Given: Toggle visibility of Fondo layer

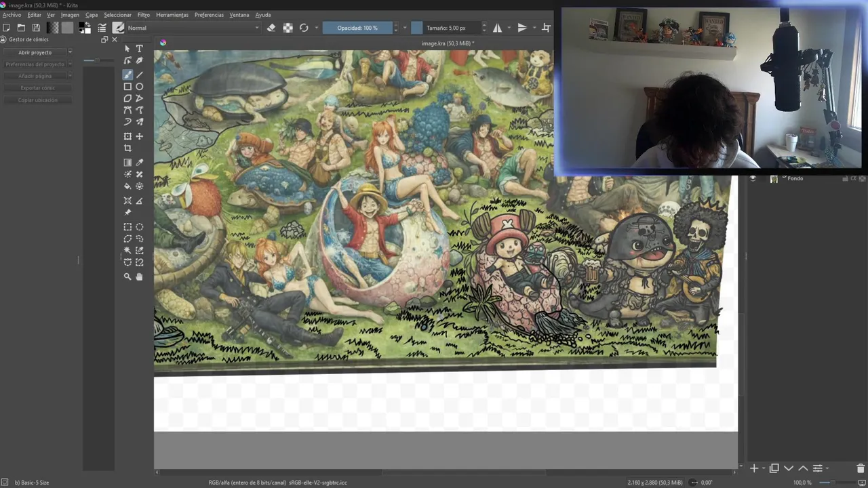Looking at the screenshot, I should coord(753,179).
